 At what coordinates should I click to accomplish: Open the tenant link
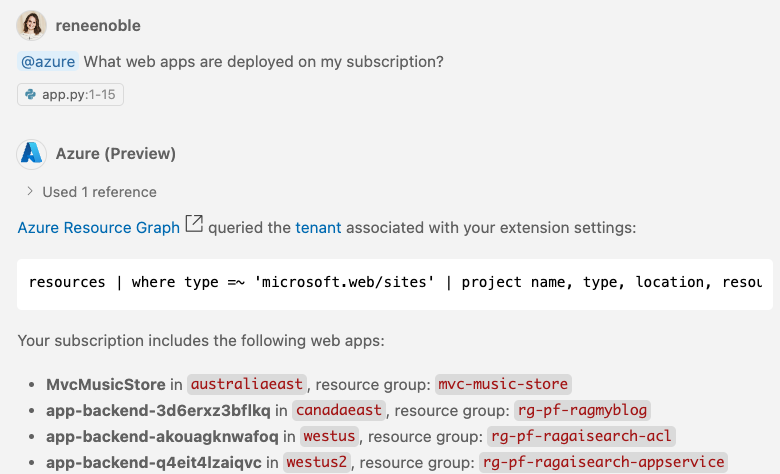[x=318, y=227]
